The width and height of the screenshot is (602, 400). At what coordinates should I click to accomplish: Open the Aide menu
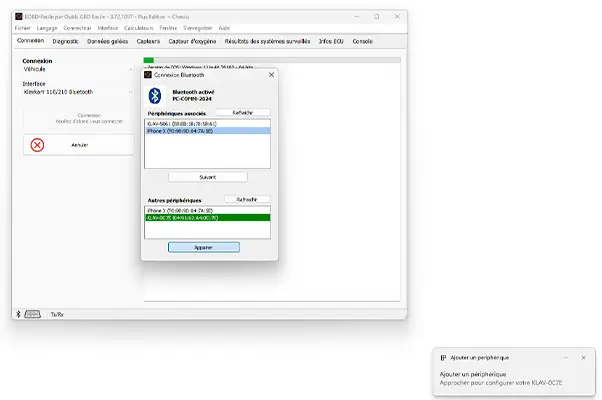click(224, 28)
